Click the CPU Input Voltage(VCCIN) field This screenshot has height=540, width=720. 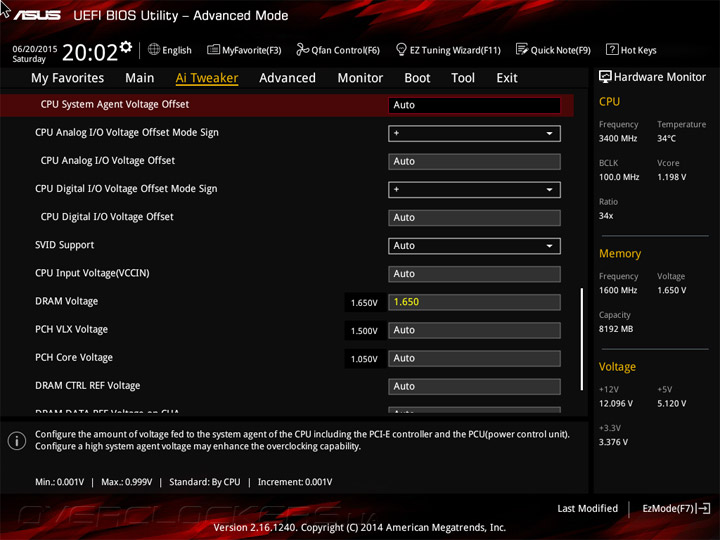pyautogui.click(x=474, y=274)
